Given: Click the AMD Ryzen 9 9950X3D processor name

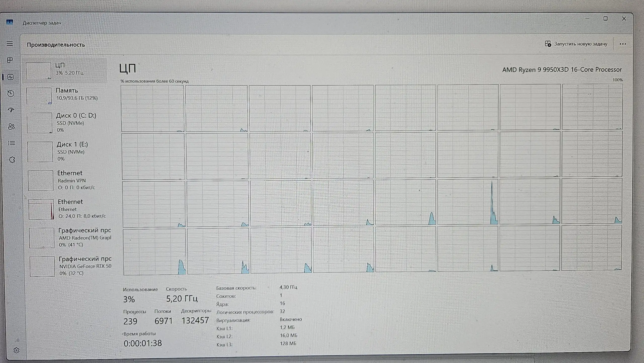Looking at the screenshot, I should 562,70.
